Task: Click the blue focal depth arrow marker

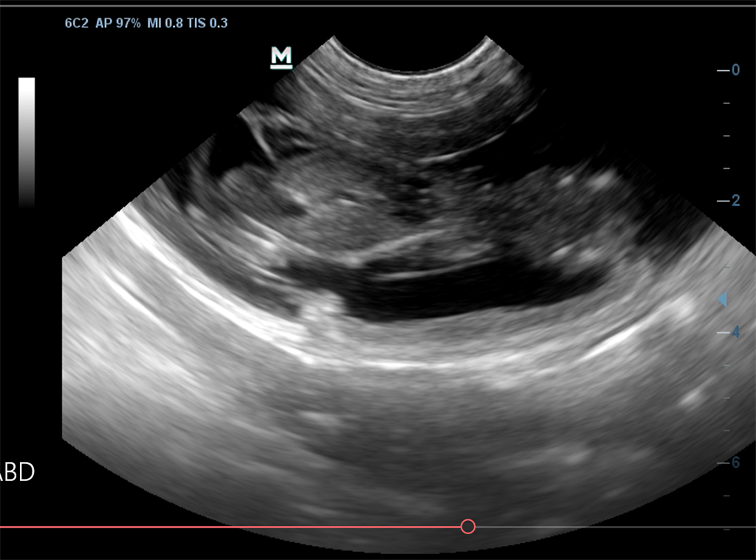Action: click(723, 300)
